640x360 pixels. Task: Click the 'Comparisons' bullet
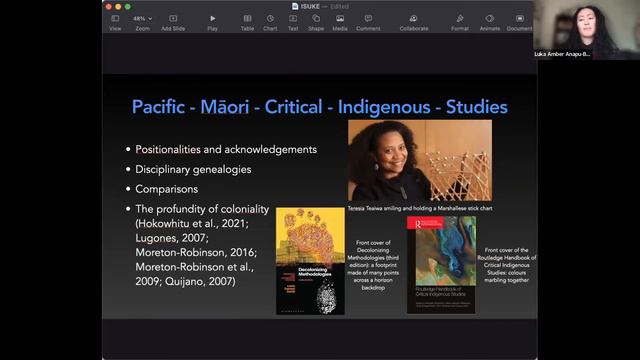coord(167,189)
